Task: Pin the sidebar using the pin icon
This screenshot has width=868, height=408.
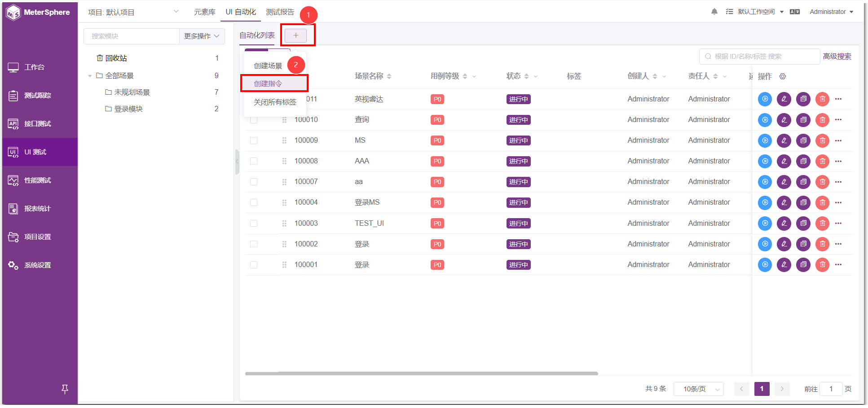Action: 65,389
